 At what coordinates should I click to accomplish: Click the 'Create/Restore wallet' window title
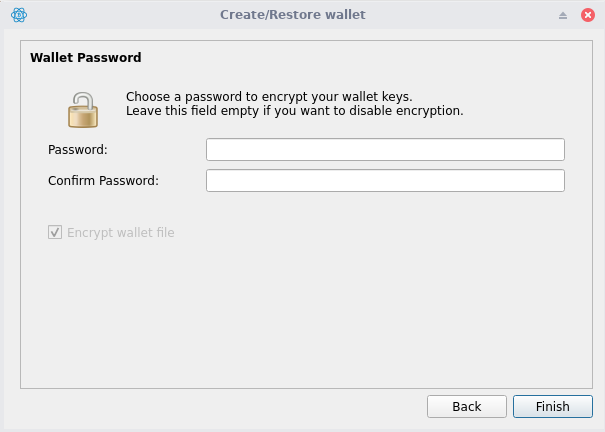tap(293, 15)
